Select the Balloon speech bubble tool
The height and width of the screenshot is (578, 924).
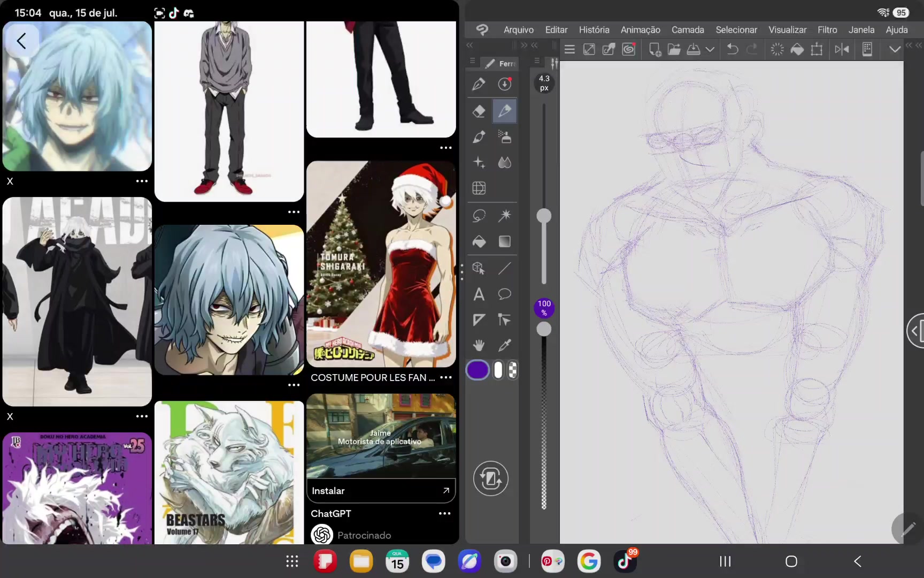coord(504,294)
